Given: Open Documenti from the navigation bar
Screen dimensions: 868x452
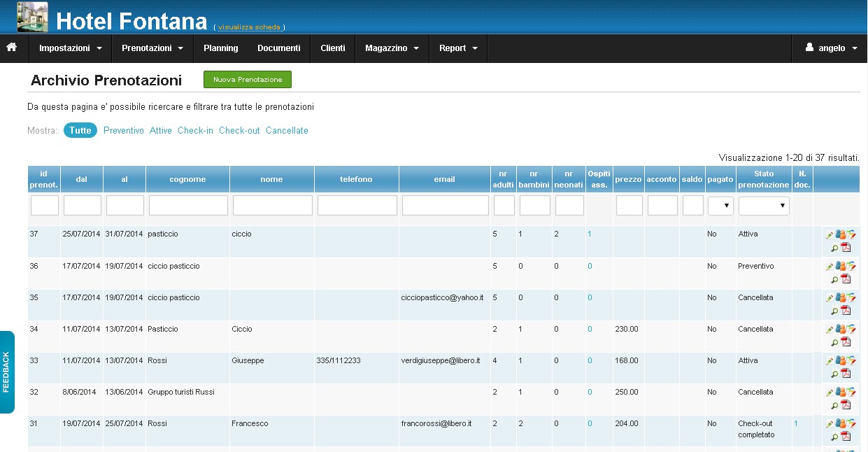Looking at the screenshot, I should point(279,48).
